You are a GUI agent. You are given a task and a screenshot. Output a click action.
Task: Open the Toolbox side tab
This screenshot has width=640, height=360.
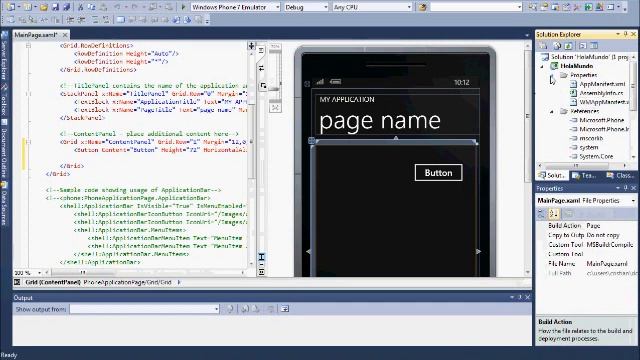(x=4, y=101)
